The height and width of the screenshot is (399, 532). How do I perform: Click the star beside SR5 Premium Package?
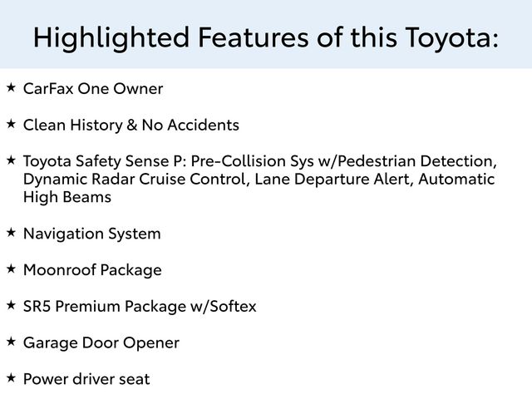coord(11,305)
